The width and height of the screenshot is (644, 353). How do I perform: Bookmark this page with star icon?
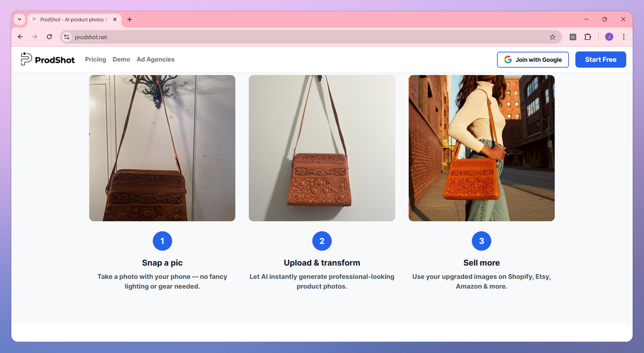tap(552, 37)
